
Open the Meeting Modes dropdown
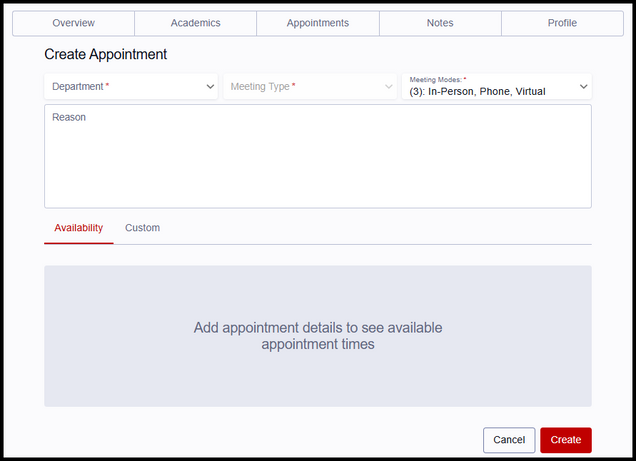coord(496,86)
